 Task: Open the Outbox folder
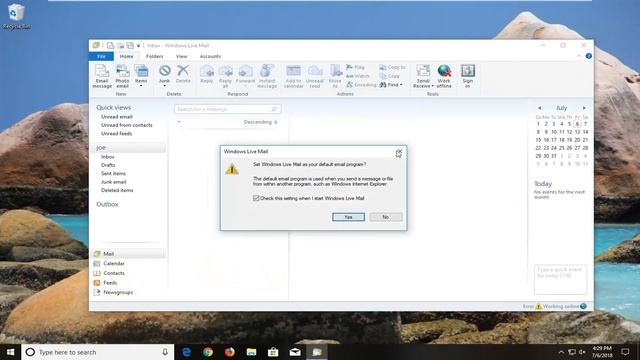(x=107, y=204)
